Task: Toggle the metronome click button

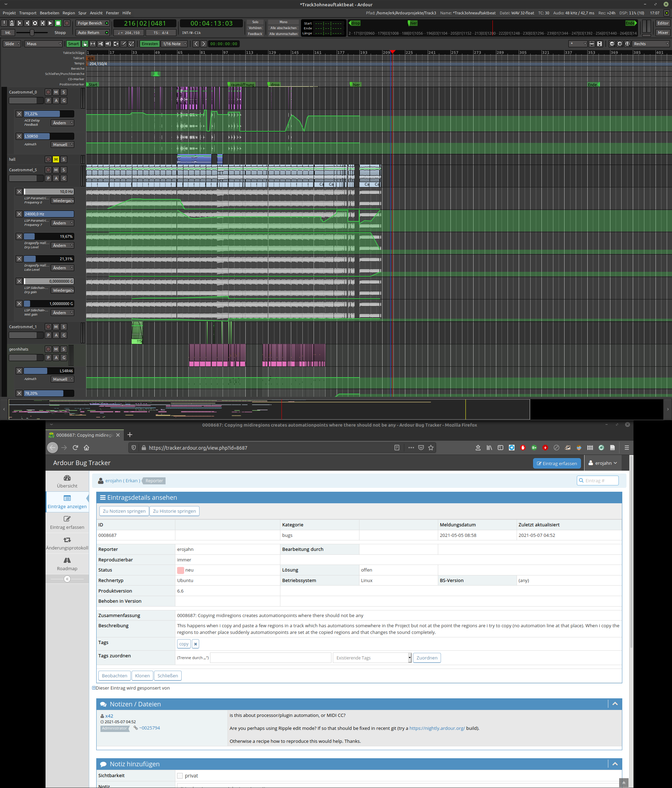Action: click(x=12, y=23)
